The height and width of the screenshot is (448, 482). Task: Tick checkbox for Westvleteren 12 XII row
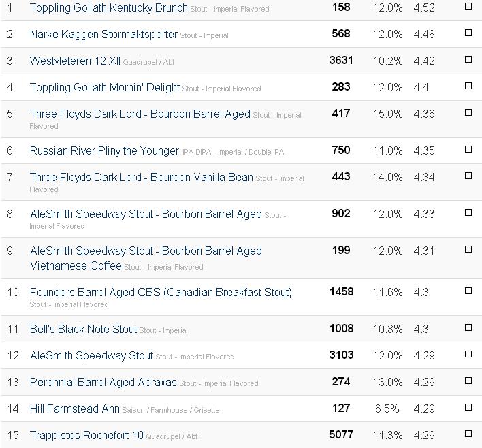pos(468,59)
